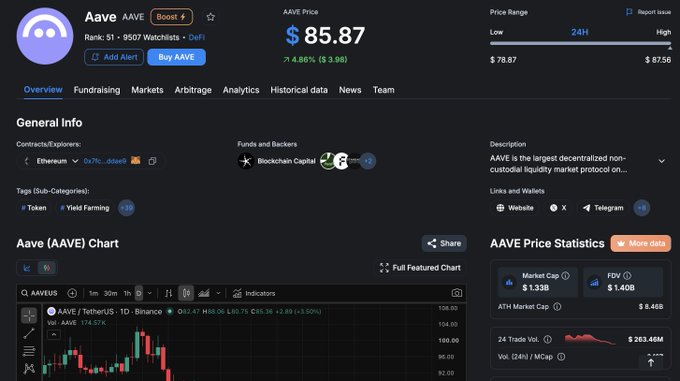The width and height of the screenshot is (680, 381).
Task: Open the Arbitrage tab
Action: (193, 90)
